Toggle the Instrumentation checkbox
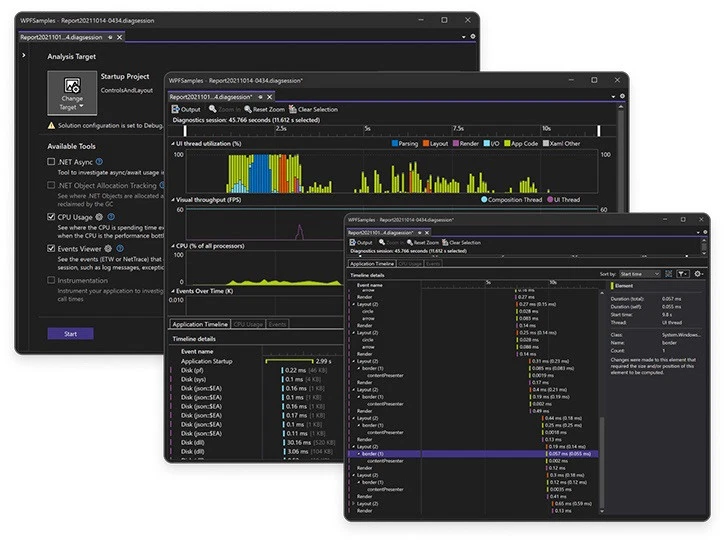Screen dimensions: 725x542 click(51, 280)
